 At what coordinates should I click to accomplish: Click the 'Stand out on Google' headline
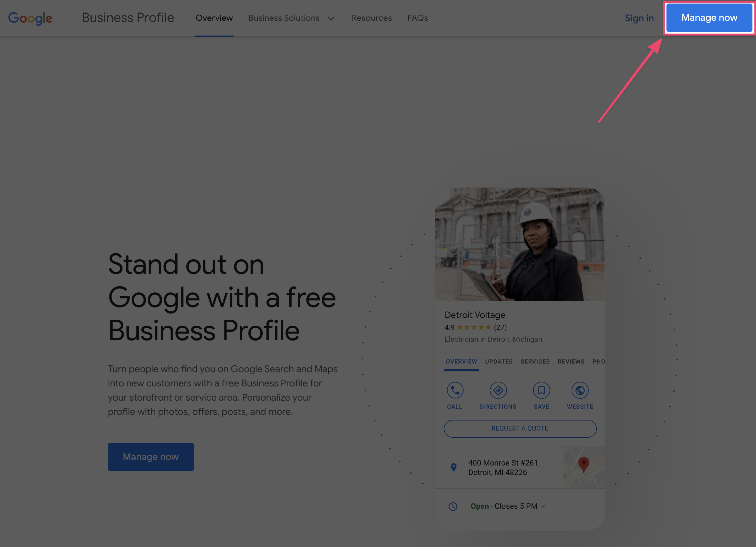pos(222,297)
